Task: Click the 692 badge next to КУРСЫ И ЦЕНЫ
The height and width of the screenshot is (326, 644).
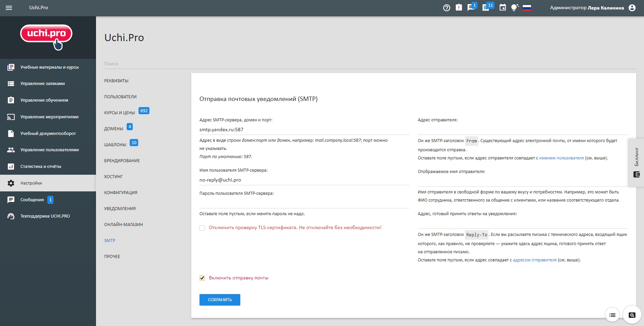Action: [x=144, y=111]
